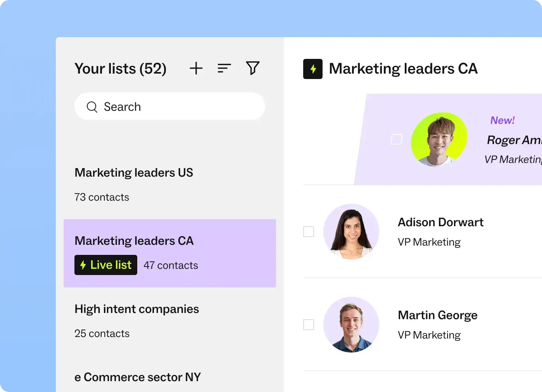The height and width of the screenshot is (392, 542).
Task: Click Adison Dorwart's profile photo
Action: point(351,232)
